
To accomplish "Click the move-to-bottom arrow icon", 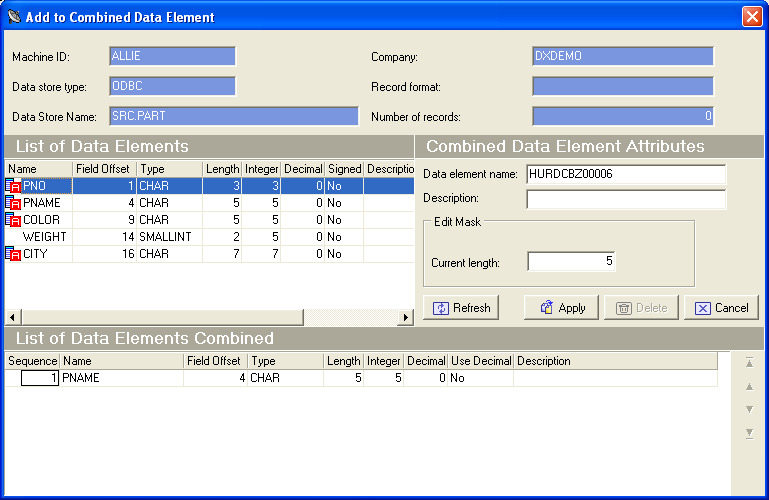I will [749, 433].
